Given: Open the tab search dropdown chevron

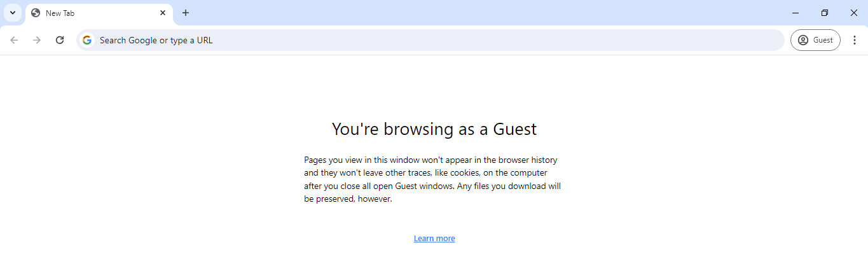Looking at the screenshot, I should [12, 13].
